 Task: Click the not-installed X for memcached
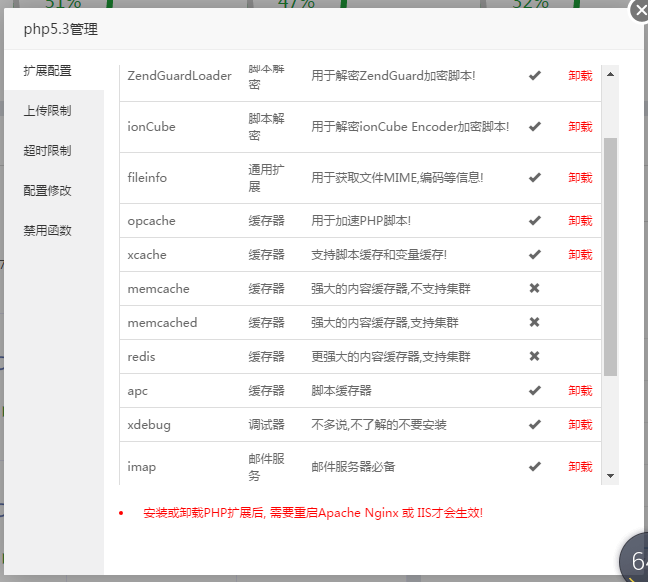pos(534,322)
